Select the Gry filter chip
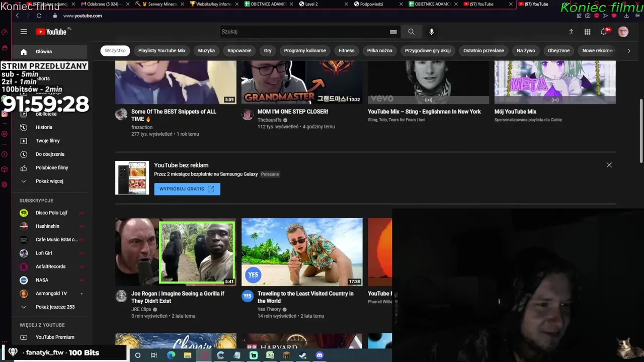 point(268,51)
